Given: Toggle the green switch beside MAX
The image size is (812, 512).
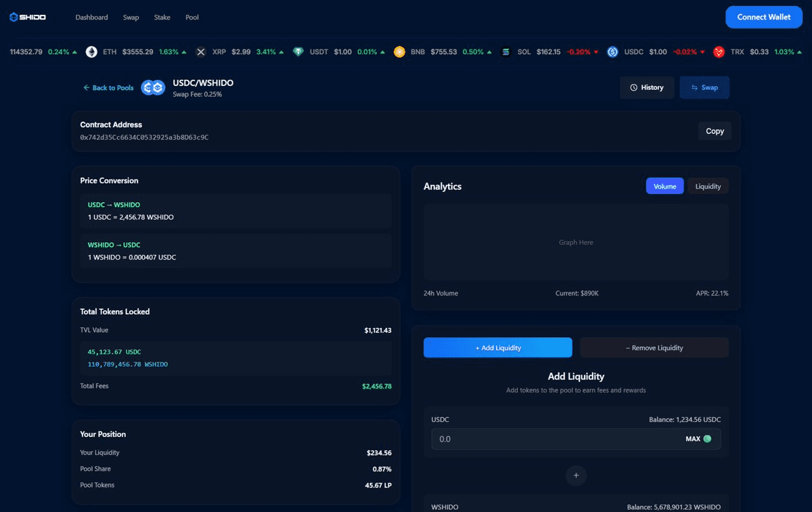Looking at the screenshot, I should coord(708,438).
